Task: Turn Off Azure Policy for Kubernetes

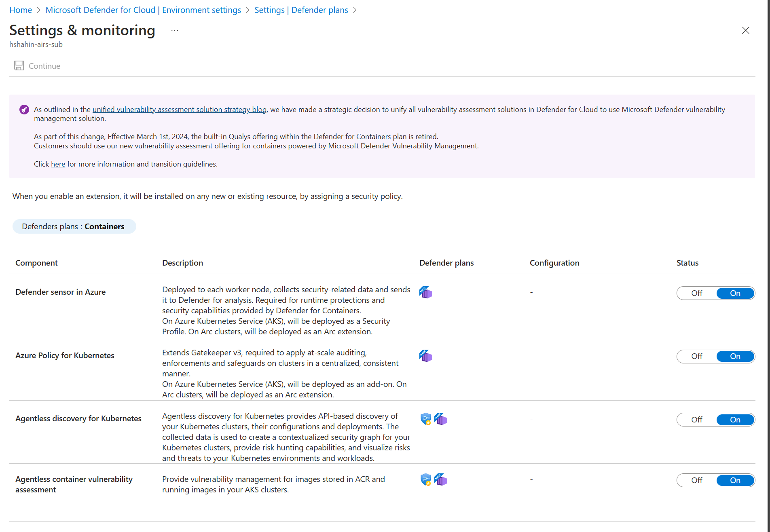Action: coord(696,357)
